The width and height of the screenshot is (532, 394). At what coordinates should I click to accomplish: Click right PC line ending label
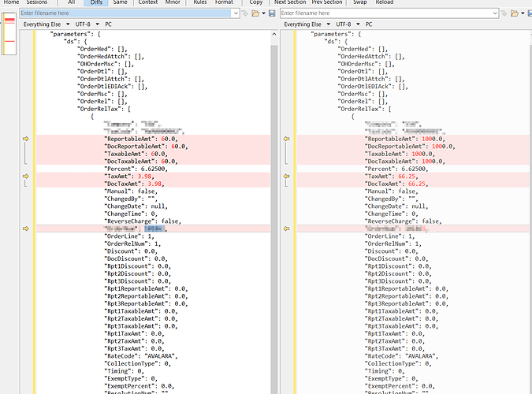(x=369, y=24)
